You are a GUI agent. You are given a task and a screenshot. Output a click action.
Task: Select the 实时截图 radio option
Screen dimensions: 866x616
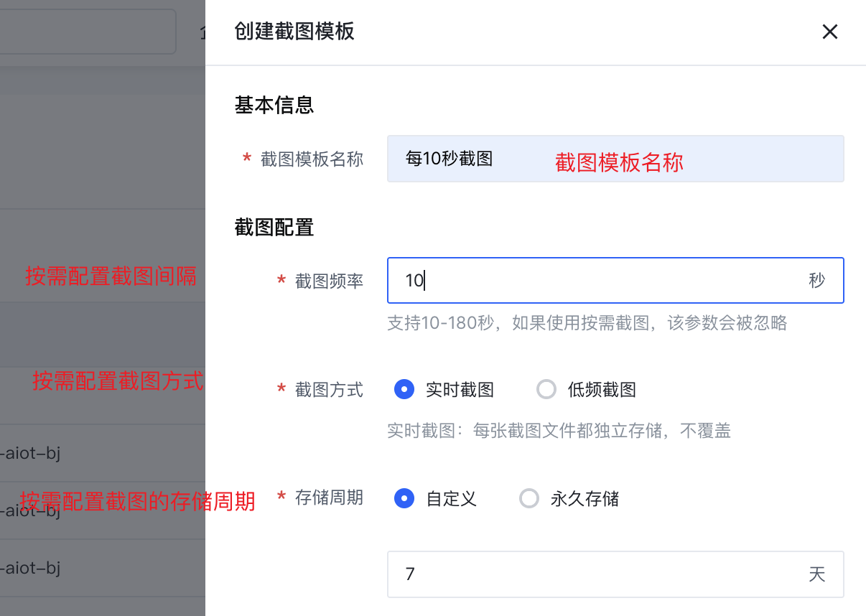click(405, 390)
